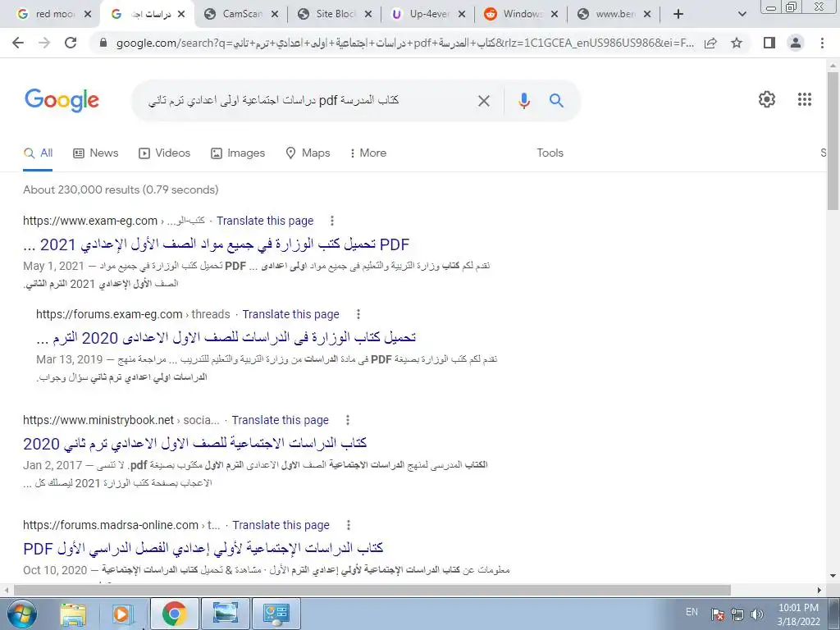Reload the page with the refresh icon
This screenshot has height=630, width=840.
[71, 43]
